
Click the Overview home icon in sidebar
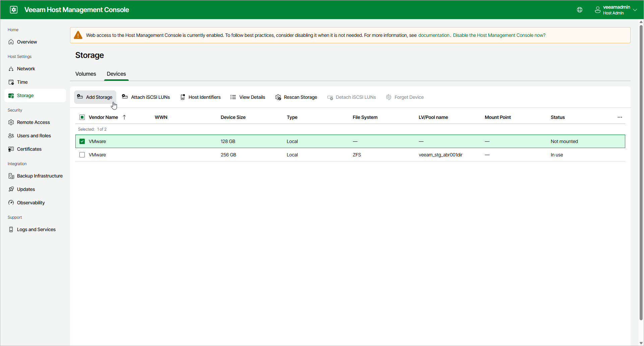(x=11, y=42)
